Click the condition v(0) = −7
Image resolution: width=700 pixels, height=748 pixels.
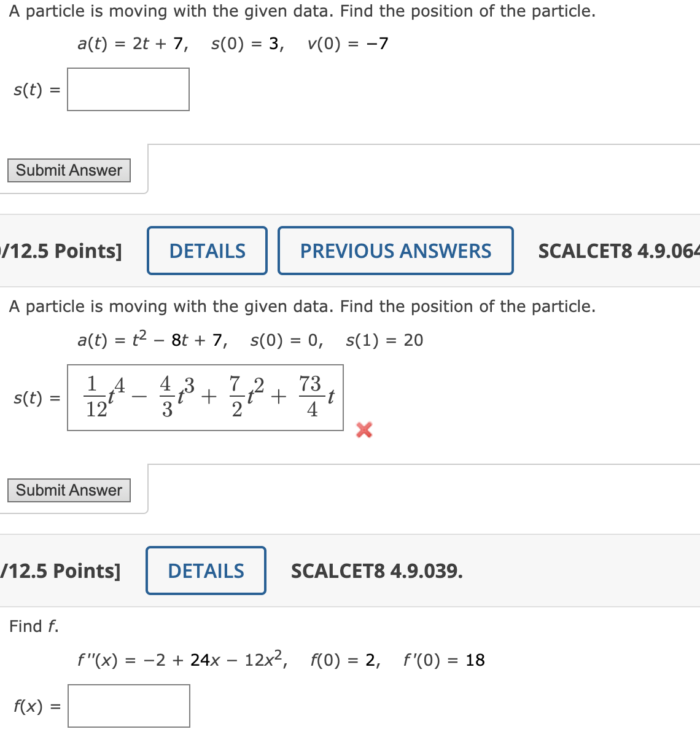[x=348, y=43]
